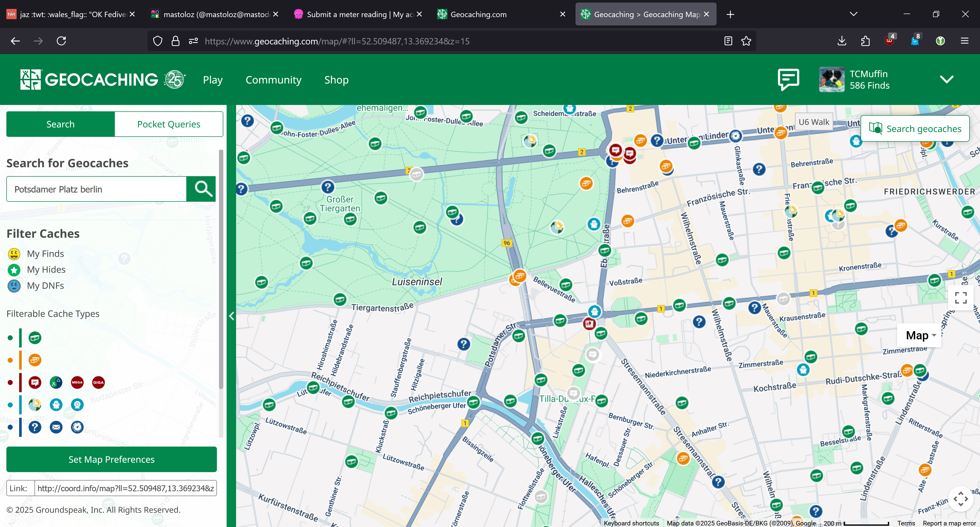Collapse the sidebar with the arrow handle

point(231,316)
